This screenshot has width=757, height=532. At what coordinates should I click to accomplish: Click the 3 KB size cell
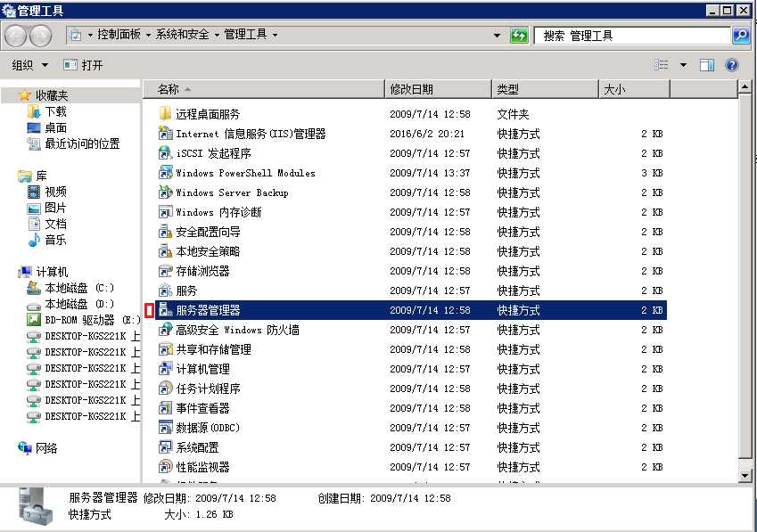(x=652, y=173)
